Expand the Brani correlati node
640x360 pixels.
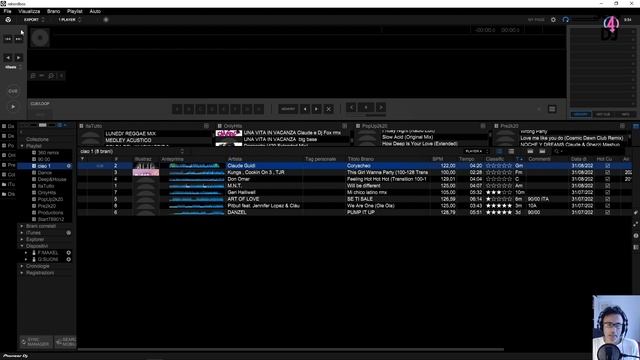22,226
